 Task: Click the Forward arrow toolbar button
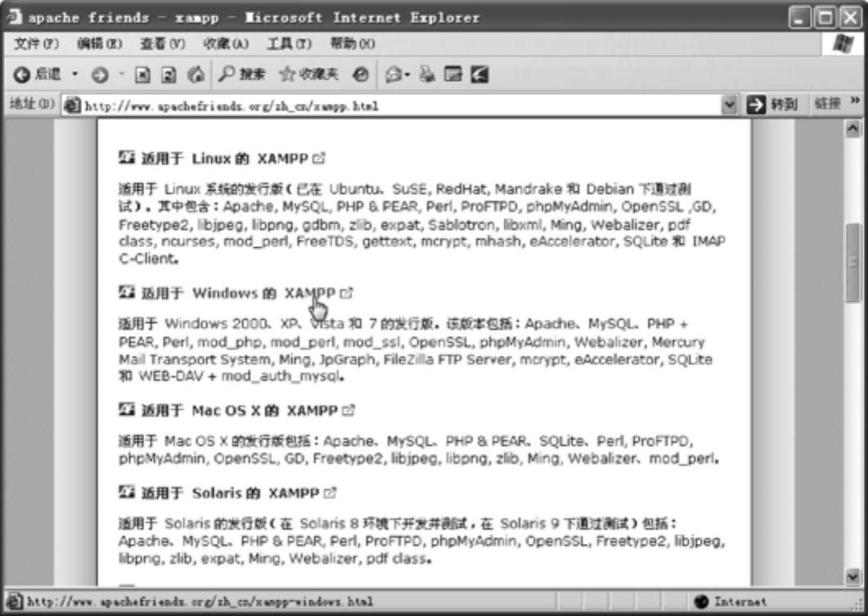point(100,74)
